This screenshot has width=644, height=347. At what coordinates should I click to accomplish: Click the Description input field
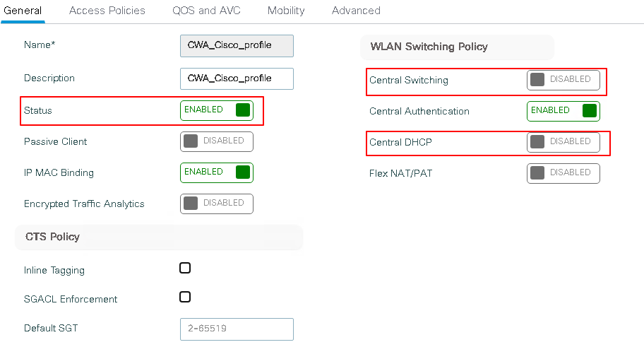[x=237, y=78]
